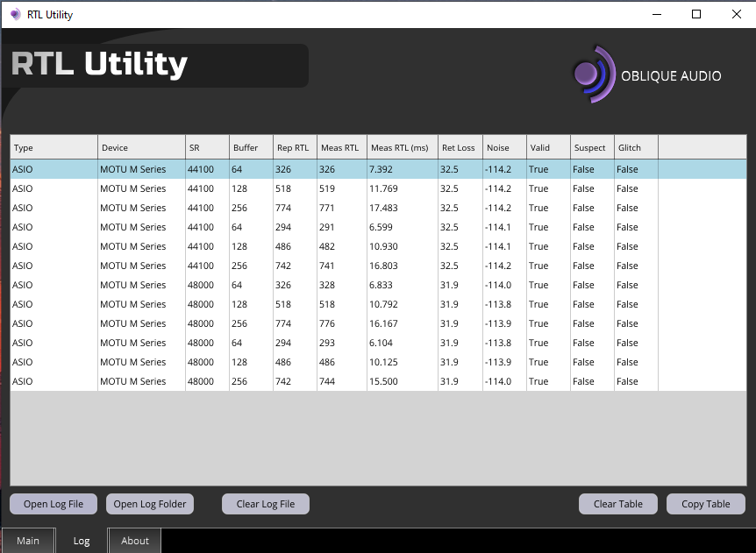The width and height of the screenshot is (756, 553).
Task: Click the Copy Table button
Action: (x=706, y=504)
